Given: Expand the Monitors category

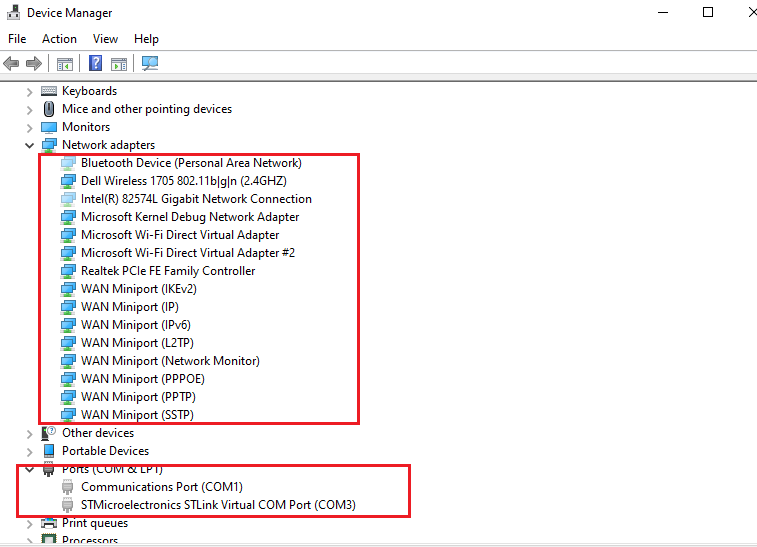Looking at the screenshot, I should (30, 127).
